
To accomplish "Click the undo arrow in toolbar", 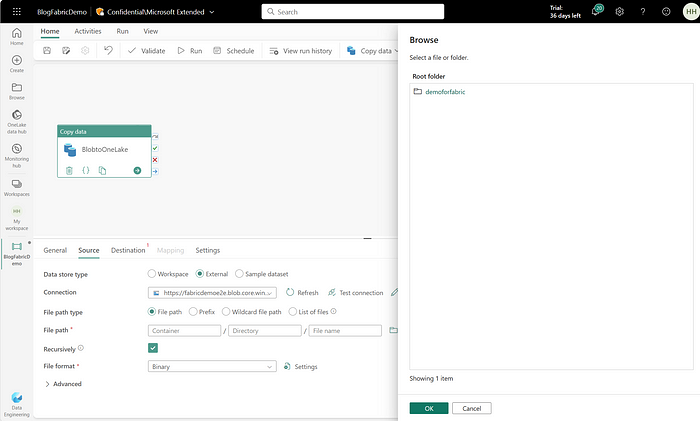I will (x=108, y=50).
